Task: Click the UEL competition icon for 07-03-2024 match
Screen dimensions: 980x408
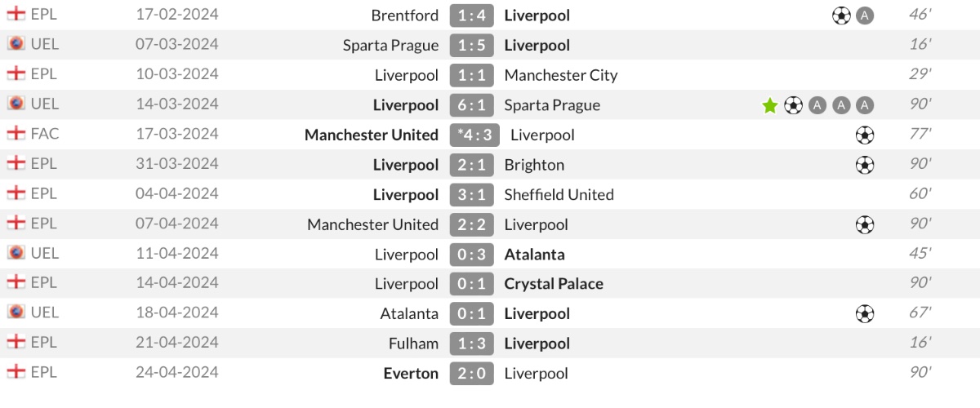Action: tap(16, 44)
